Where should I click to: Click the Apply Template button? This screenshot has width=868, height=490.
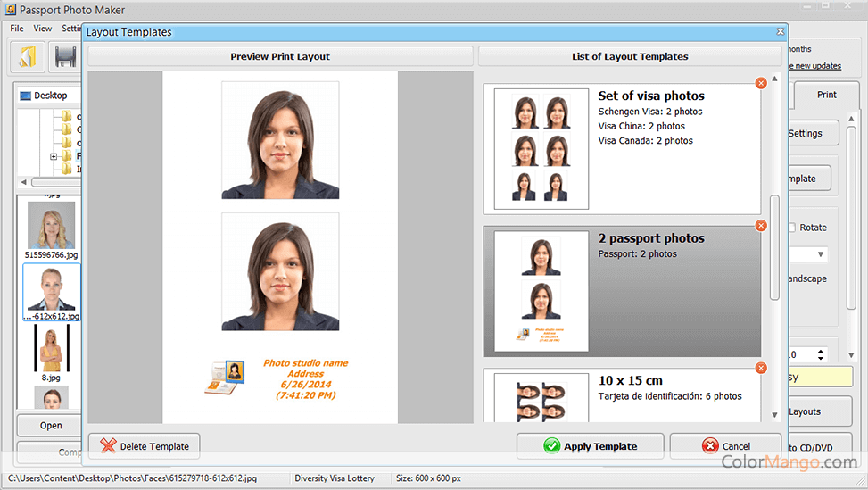[x=590, y=446]
